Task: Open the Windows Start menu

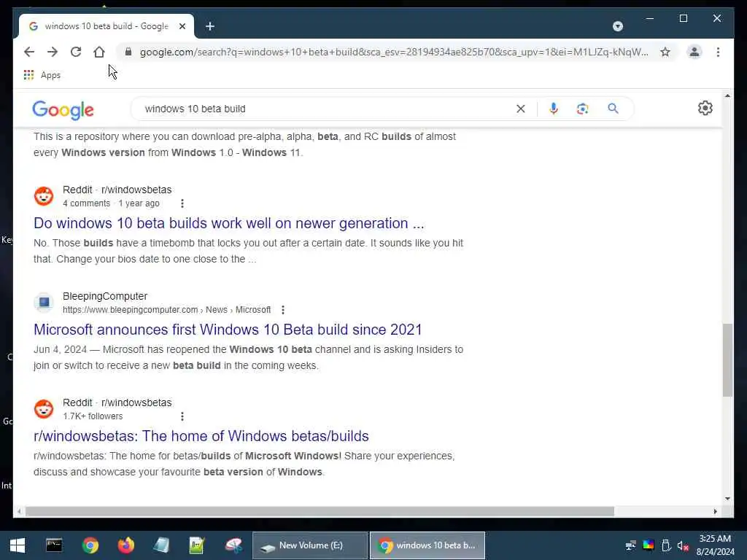Action: tap(18, 545)
